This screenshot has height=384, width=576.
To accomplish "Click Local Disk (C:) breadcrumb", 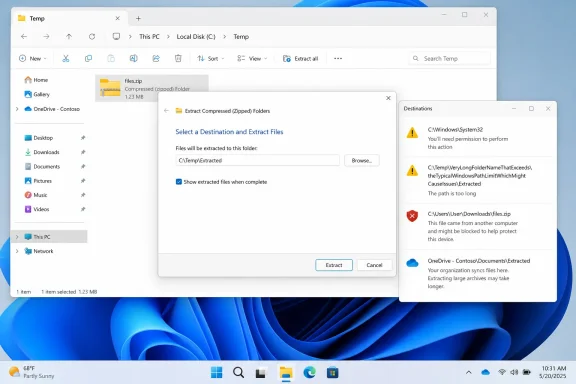I will click(x=196, y=37).
